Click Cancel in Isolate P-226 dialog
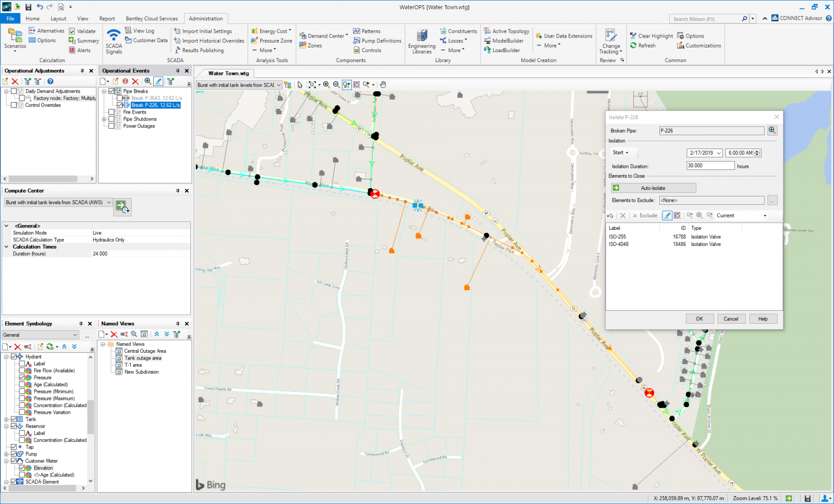The height and width of the screenshot is (504, 834). pyautogui.click(x=731, y=318)
